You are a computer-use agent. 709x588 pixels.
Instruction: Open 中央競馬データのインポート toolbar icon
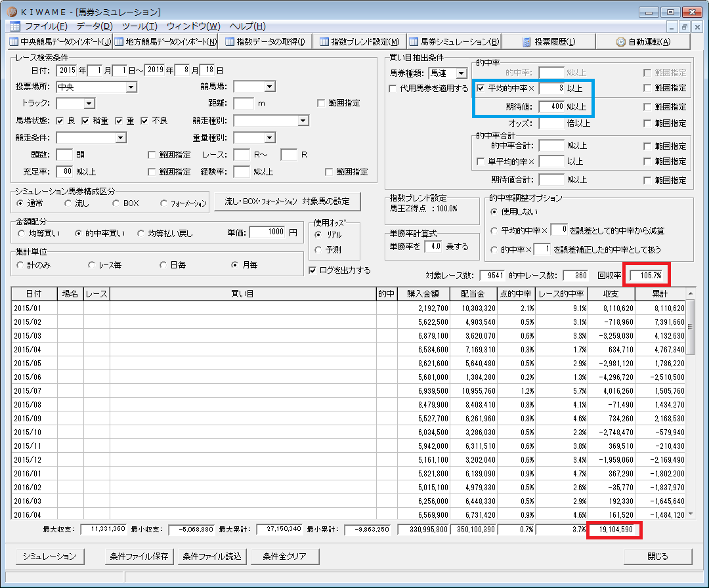[14, 42]
